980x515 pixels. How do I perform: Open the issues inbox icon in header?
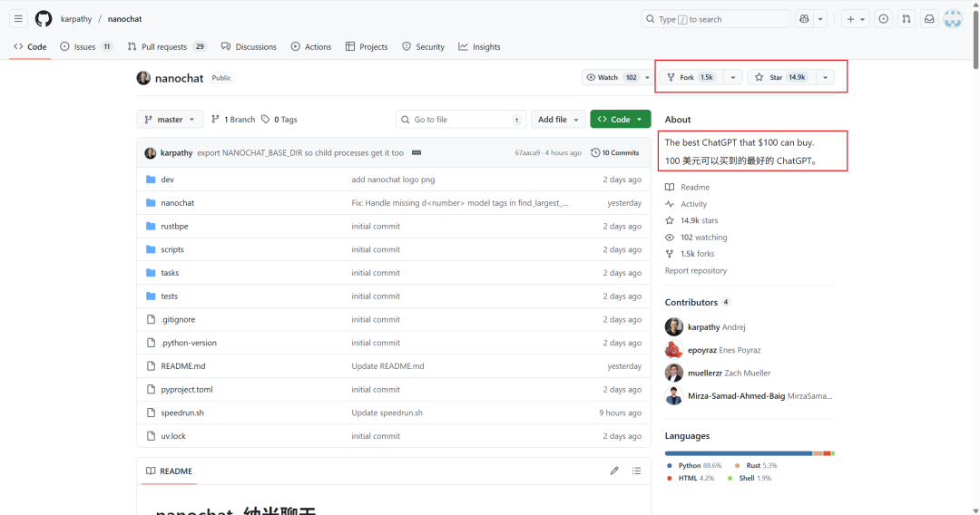pyautogui.click(x=883, y=19)
